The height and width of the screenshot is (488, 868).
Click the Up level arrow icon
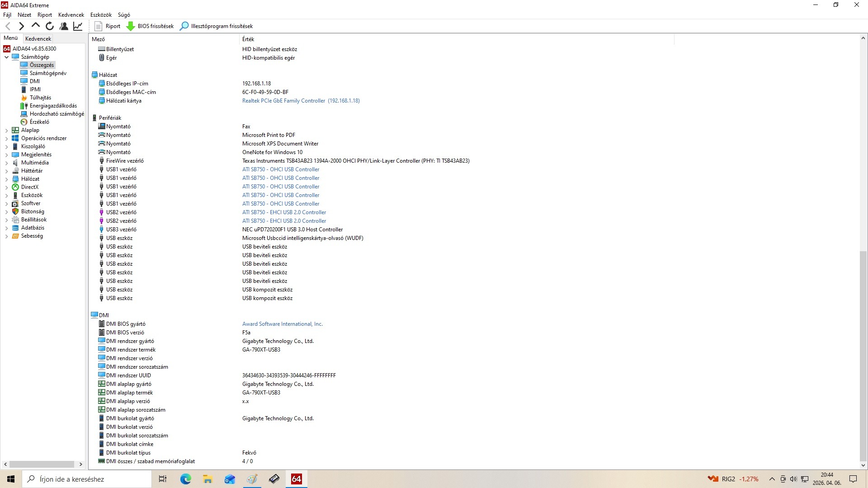36,26
